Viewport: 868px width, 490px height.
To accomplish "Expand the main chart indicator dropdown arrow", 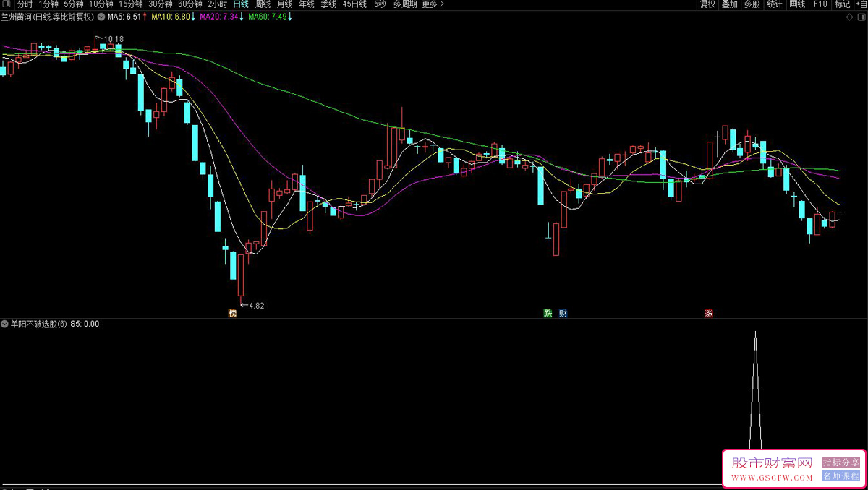I will 100,17.
